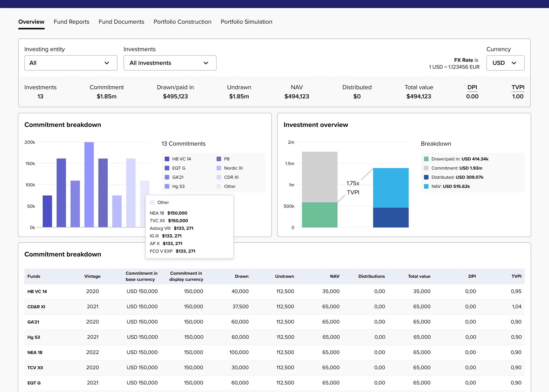This screenshot has height=392, width=549.
Task: Click the light blue NAV bar segment
Action: [x=391, y=188]
